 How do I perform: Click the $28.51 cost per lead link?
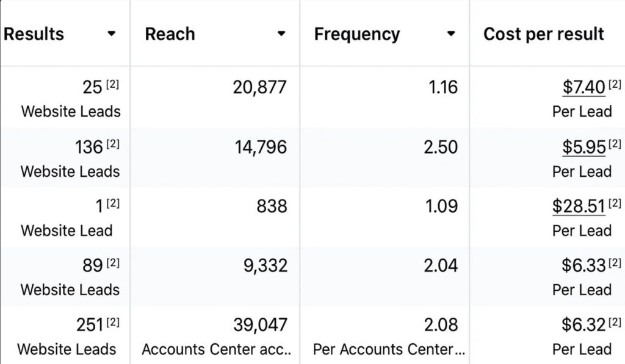pyautogui.click(x=579, y=206)
